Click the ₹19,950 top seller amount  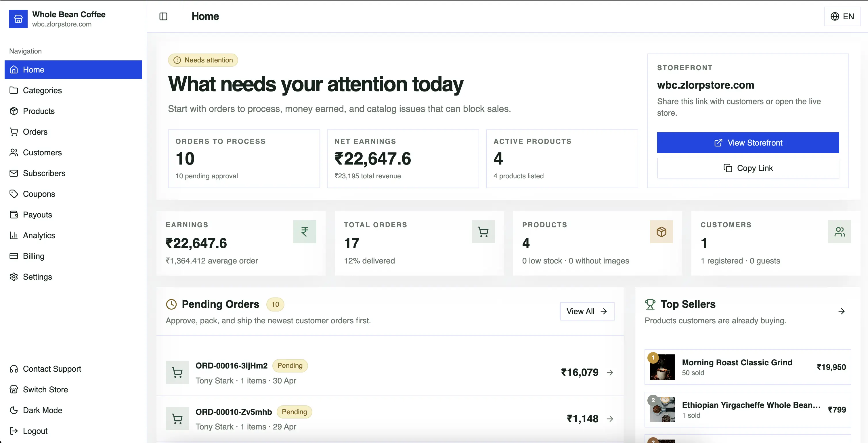pyautogui.click(x=831, y=367)
